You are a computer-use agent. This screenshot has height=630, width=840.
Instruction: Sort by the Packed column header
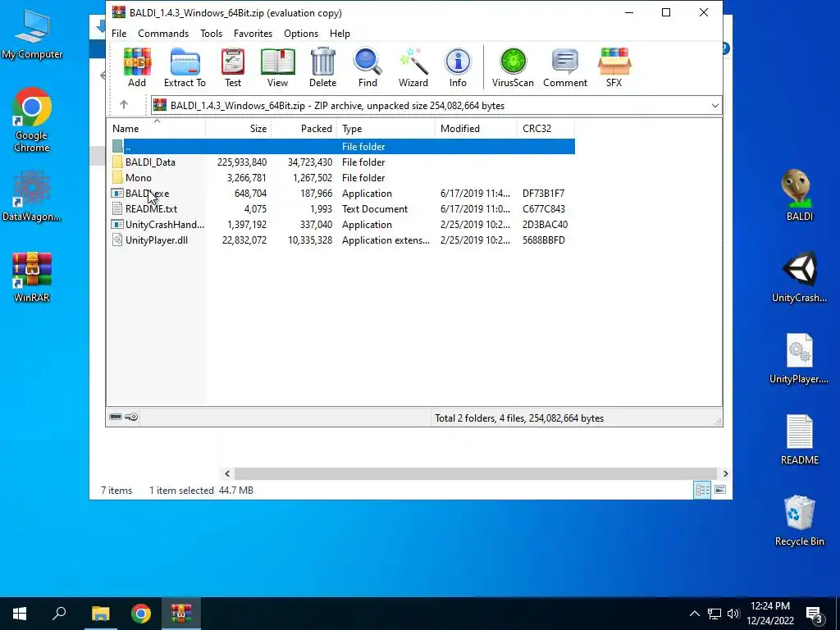pyautogui.click(x=304, y=129)
